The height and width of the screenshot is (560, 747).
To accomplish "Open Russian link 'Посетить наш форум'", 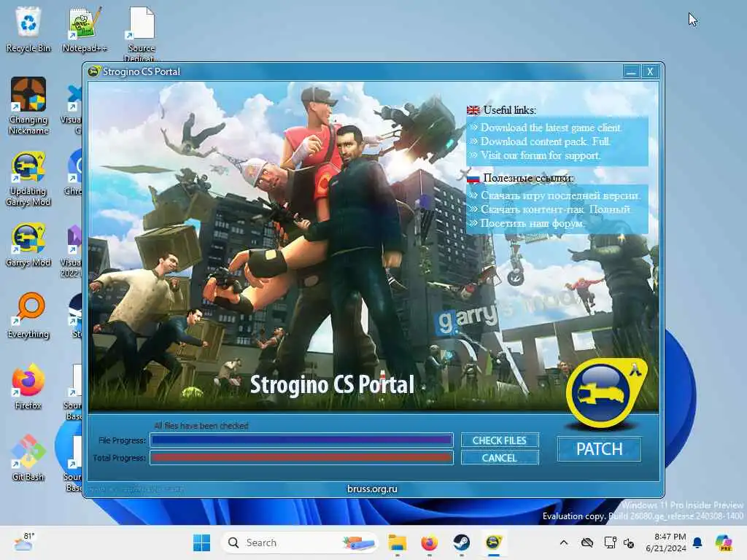I will 532,223.
